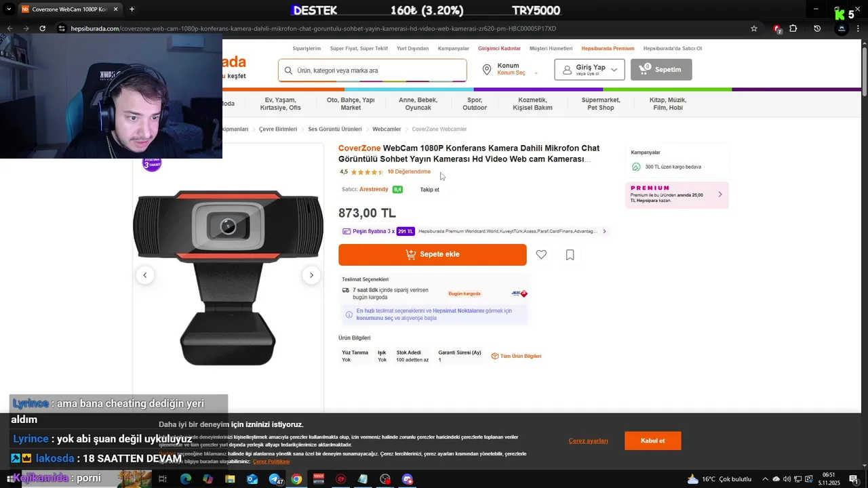Open Ev, Yaşam, Kırtasiye, Ofis category

(280, 104)
